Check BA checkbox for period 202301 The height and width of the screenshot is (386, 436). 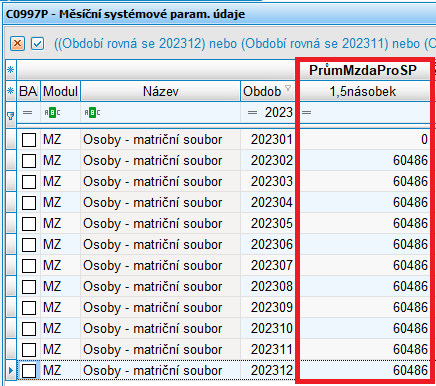click(29, 140)
